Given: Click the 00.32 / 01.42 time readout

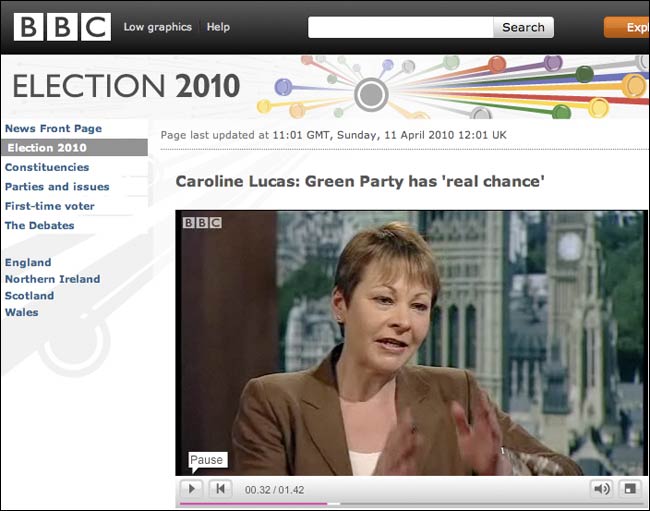Looking at the screenshot, I should [x=274, y=490].
